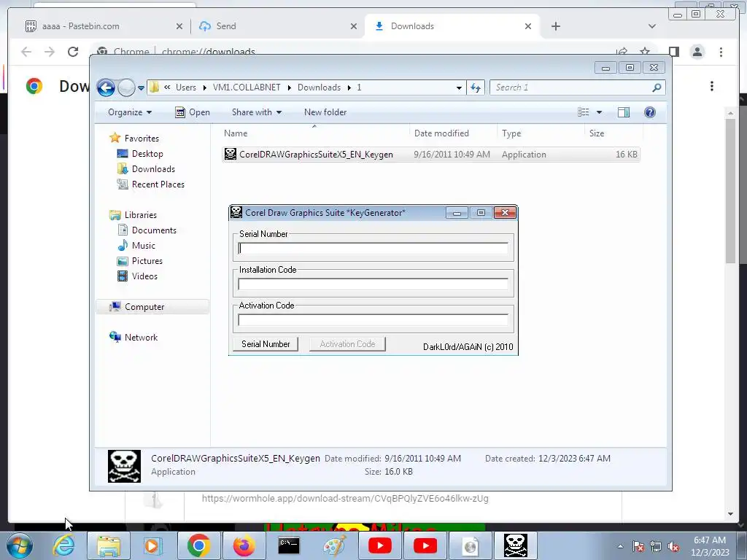Click the Windows Media Player taskbar icon

(153, 545)
